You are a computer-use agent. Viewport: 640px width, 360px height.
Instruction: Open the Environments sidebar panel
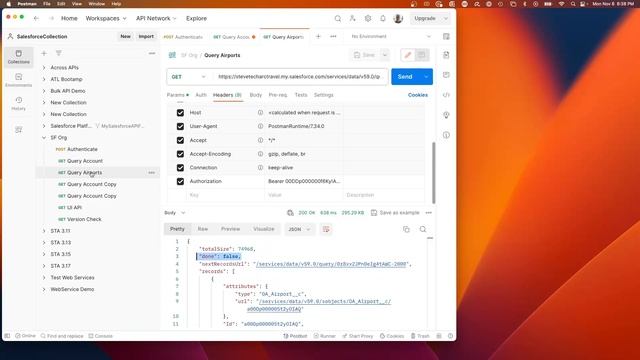pos(18,80)
